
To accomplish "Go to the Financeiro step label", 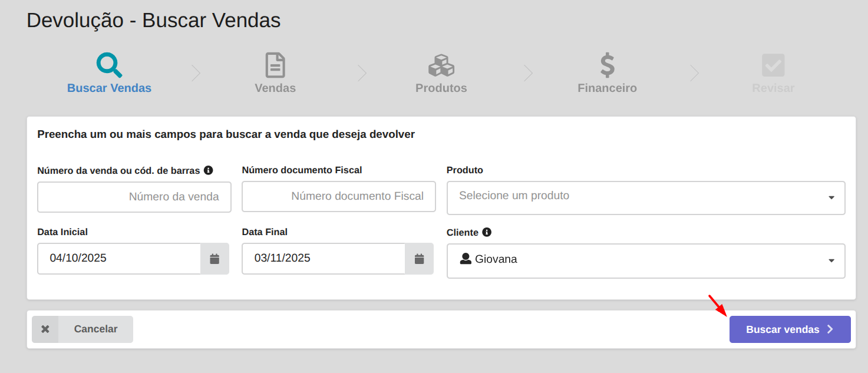I will 607,88.
